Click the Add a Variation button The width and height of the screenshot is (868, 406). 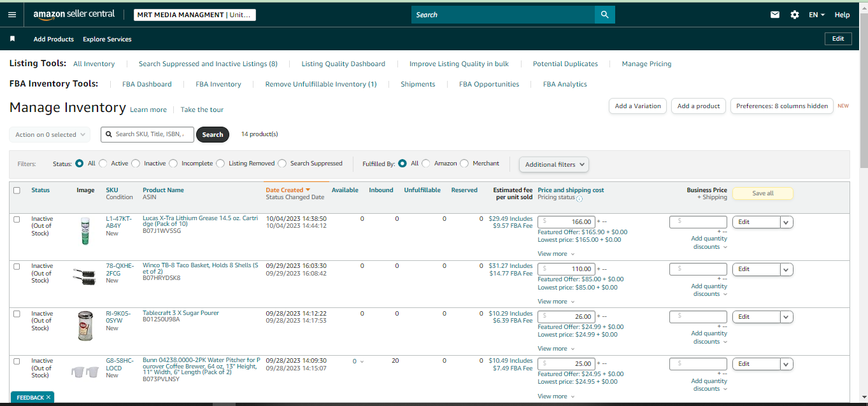click(637, 106)
